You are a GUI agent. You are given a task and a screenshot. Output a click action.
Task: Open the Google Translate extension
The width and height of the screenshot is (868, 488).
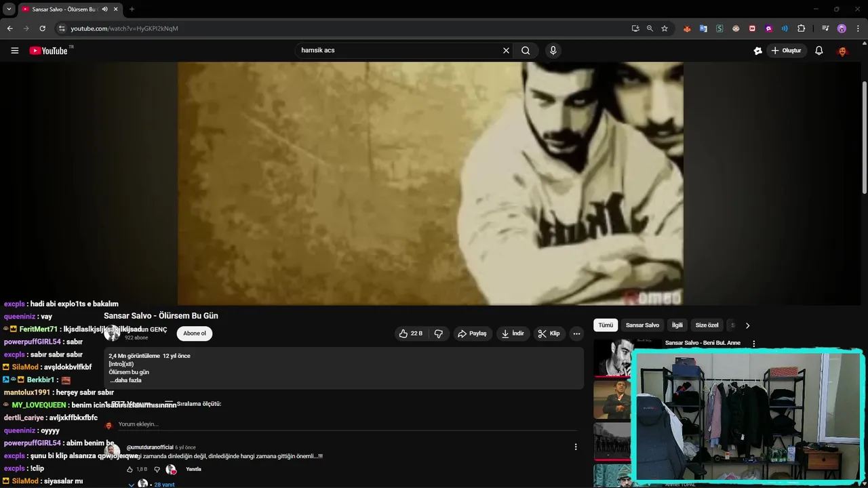703,28
